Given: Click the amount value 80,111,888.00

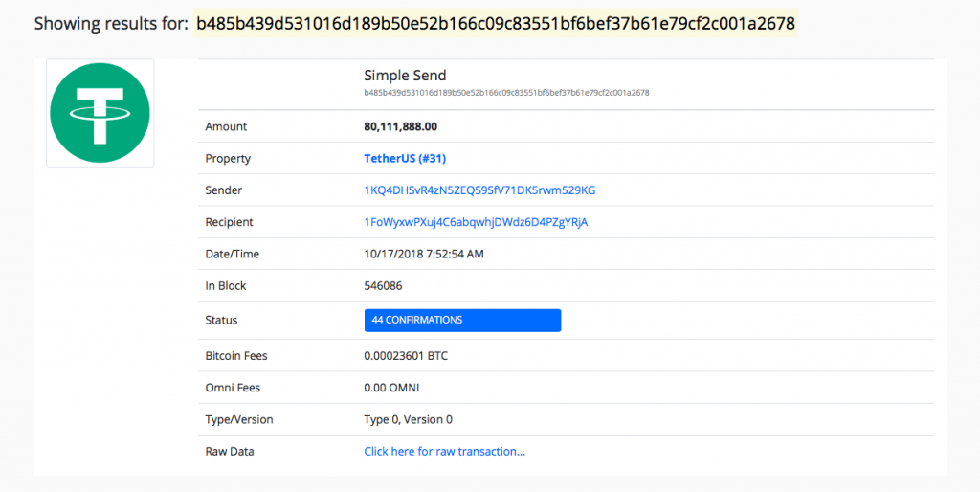Looking at the screenshot, I should (x=401, y=126).
